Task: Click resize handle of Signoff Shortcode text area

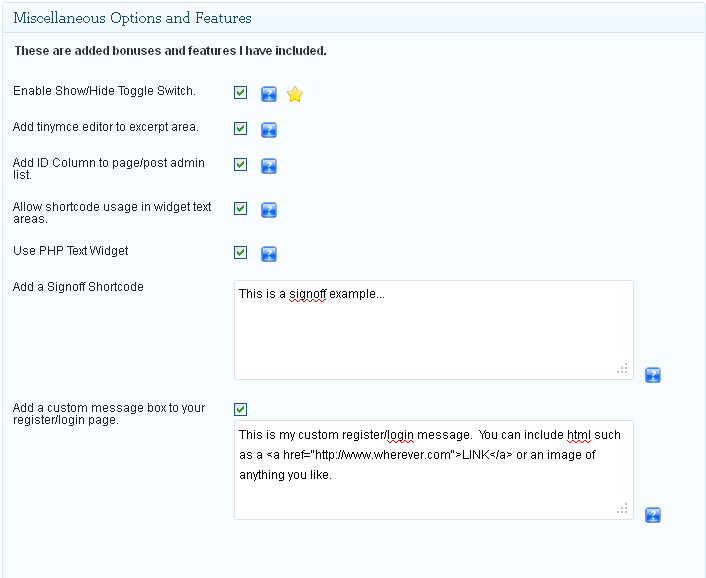Action: [623, 369]
